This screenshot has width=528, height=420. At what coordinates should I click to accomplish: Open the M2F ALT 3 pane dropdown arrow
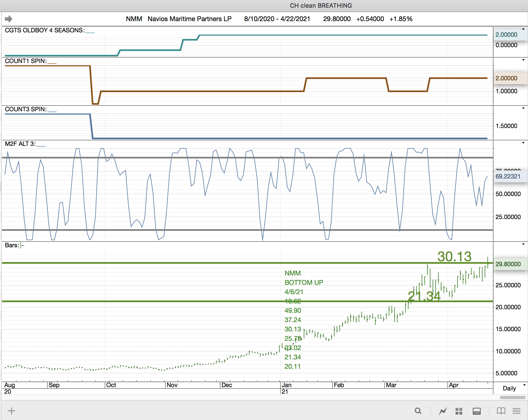523,143
